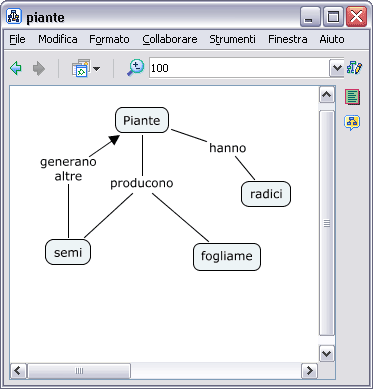The width and height of the screenshot is (373, 389).
Task: Maximize the piante window
Action: point(333,16)
